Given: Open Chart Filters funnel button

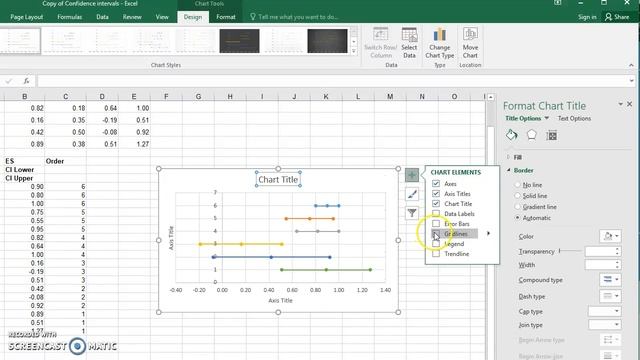Looking at the screenshot, I should tap(412, 213).
